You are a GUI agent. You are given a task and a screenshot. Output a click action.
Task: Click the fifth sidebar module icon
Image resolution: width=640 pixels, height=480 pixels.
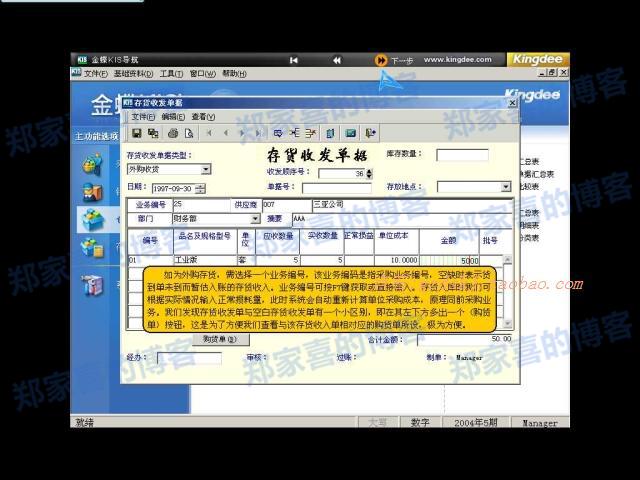pos(93,285)
